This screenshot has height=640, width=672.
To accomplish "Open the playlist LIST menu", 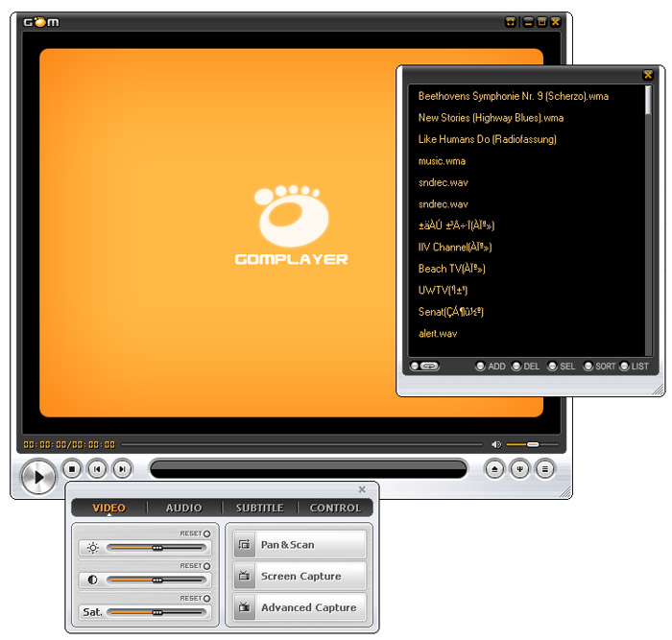I will click(634, 367).
